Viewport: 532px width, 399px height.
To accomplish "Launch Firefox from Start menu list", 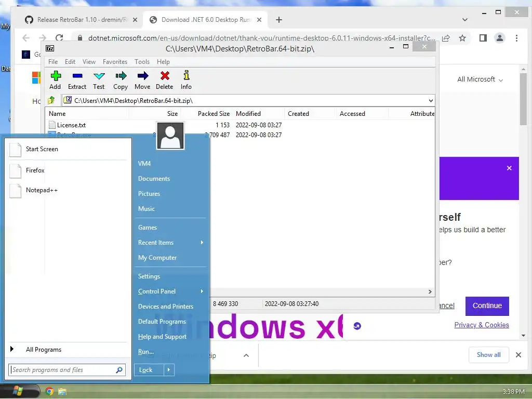I will coord(68,170).
